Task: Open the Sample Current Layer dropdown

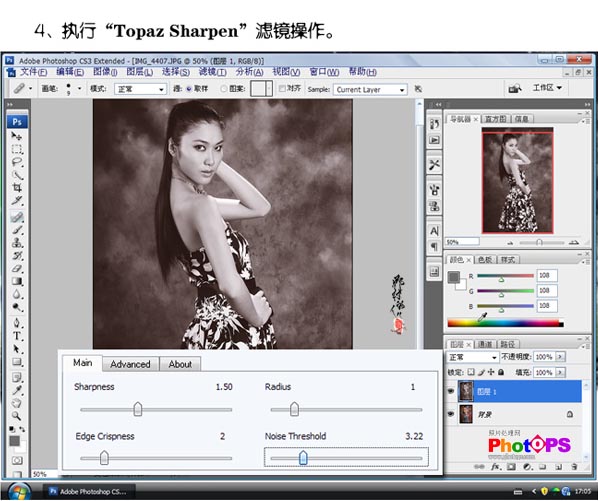Action: [x=370, y=90]
